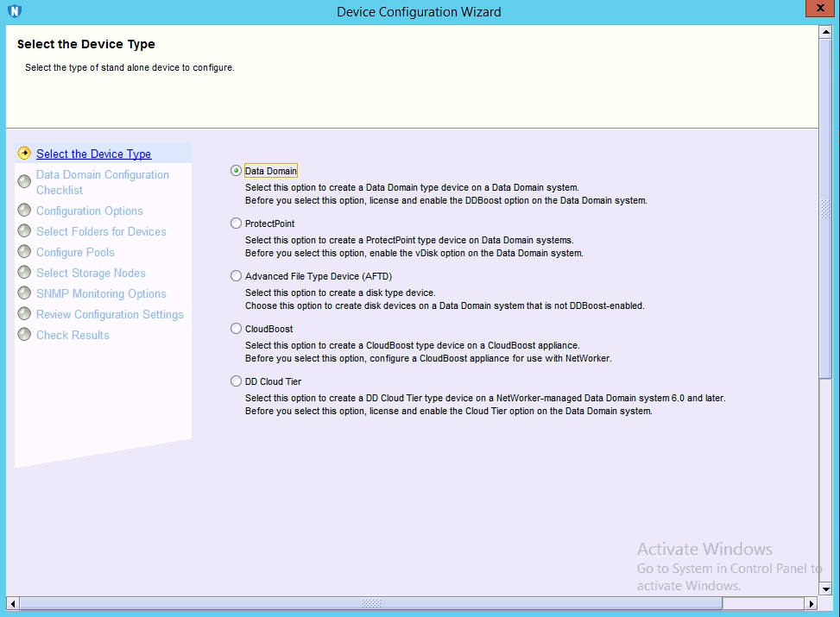Click the yellow arrow icon beside Select the Device Type
Image resolution: width=840 pixels, height=617 pixels.
pos(24,154)
